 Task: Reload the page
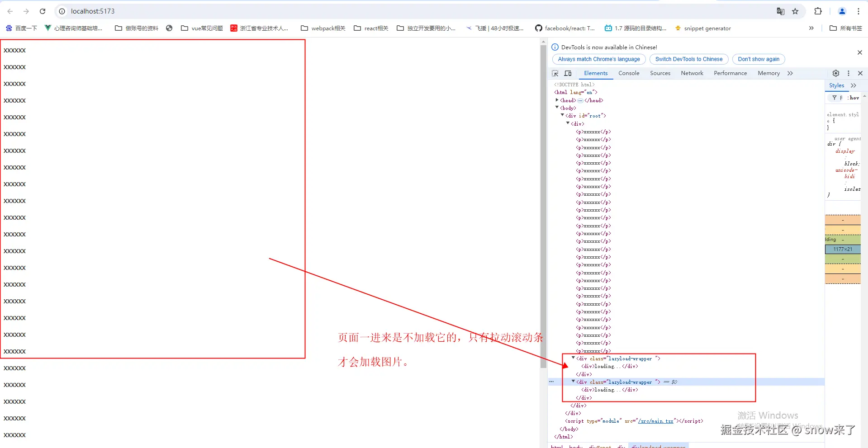[43, 11]
